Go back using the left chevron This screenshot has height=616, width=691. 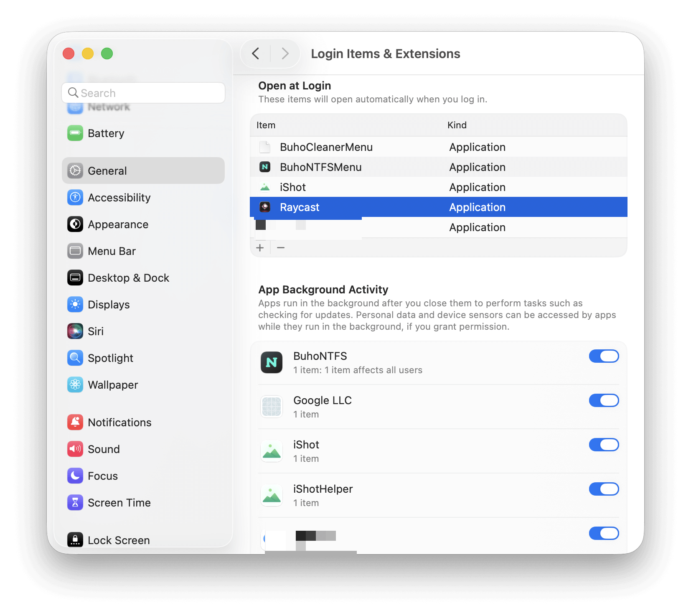pyautogui.click(x=256, y=53)
